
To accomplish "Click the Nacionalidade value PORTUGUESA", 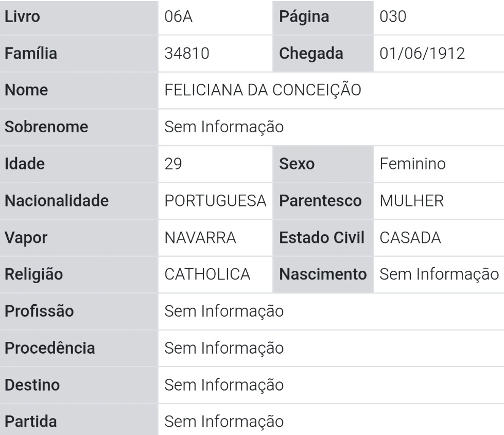I will click(x=215, y=201).
